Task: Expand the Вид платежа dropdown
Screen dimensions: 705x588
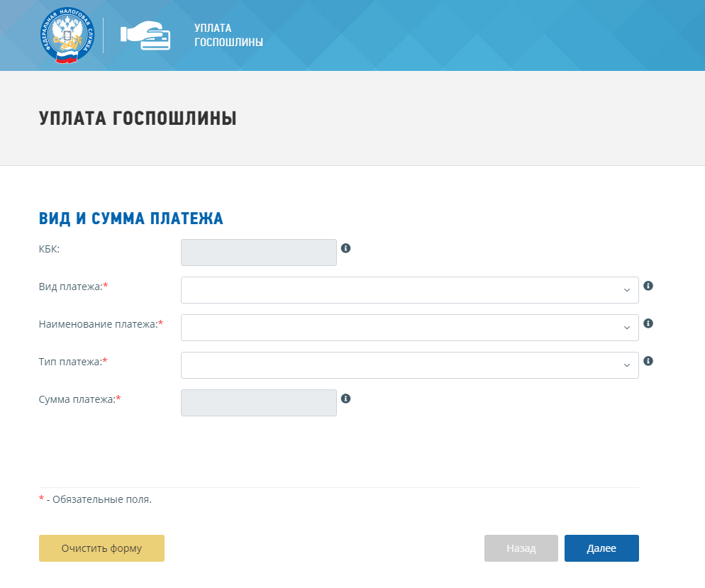Action: tap(410, 290)
